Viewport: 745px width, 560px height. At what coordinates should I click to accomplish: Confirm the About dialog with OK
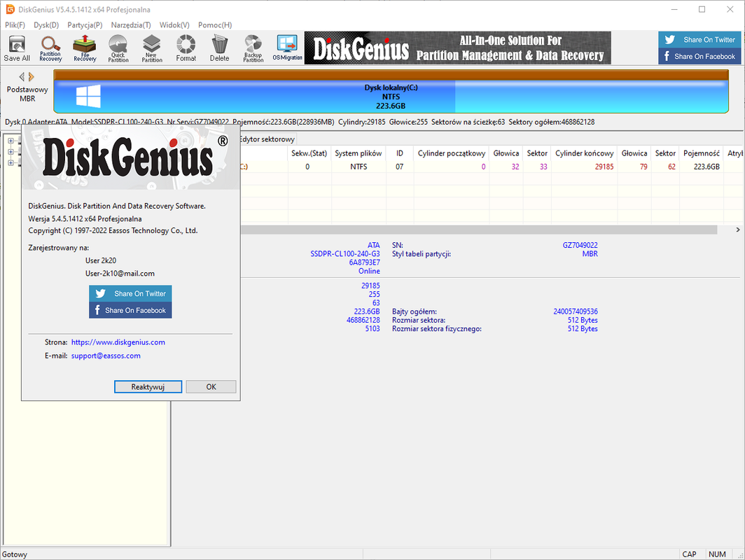tap(211, 386)
